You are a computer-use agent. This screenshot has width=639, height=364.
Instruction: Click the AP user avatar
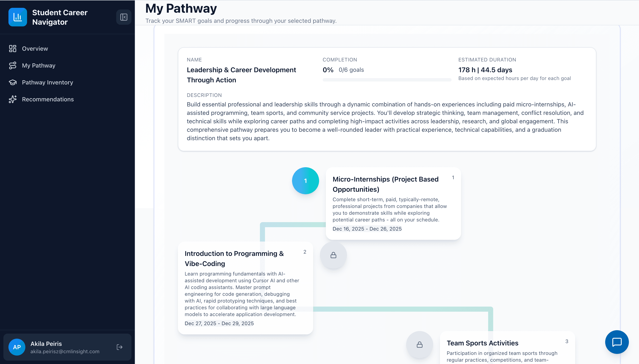click(x=17, y=347)
